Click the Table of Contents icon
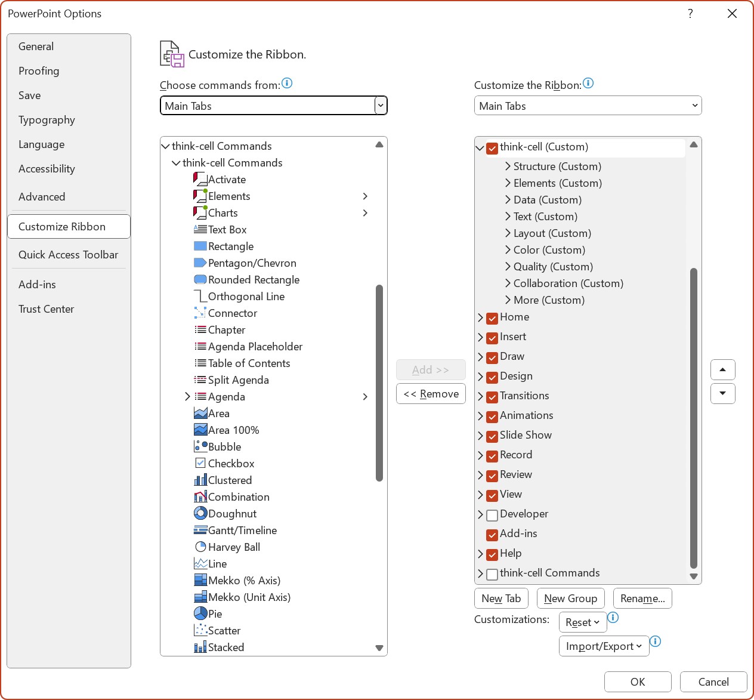Image resolution: width=754 pixels, height=700 pixels. click(200, 363)
